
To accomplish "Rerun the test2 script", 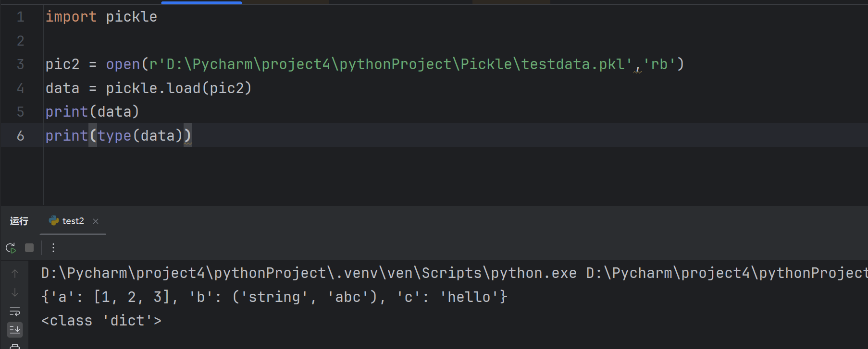I will pos(11,248).
